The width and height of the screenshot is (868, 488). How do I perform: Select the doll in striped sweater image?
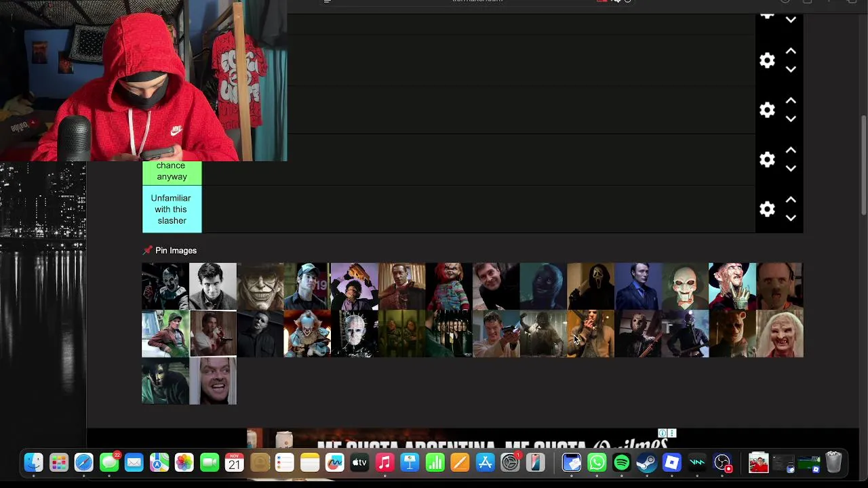[x=449, y=287]
